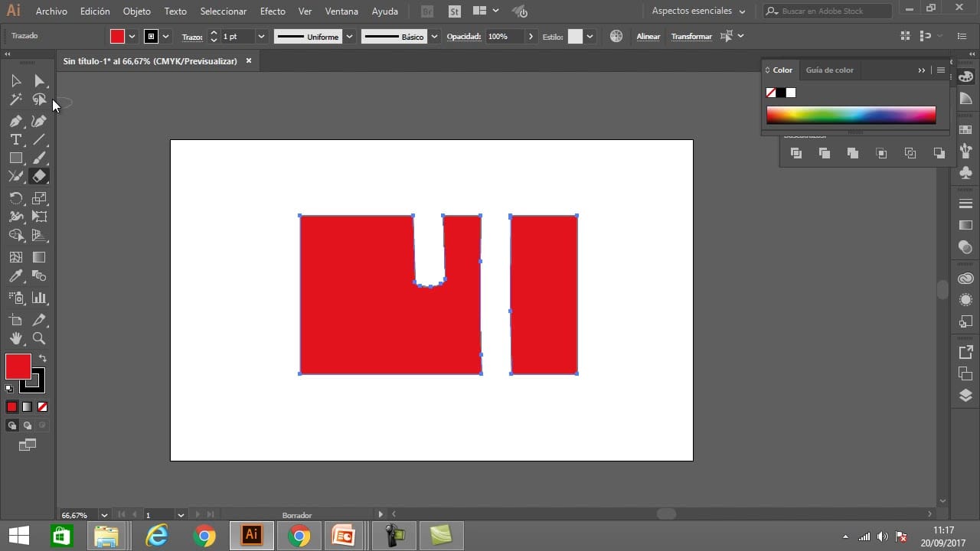Choose the Paintbrush tool
This screenshot has width=980, height=551.
(x=39, y=158)
